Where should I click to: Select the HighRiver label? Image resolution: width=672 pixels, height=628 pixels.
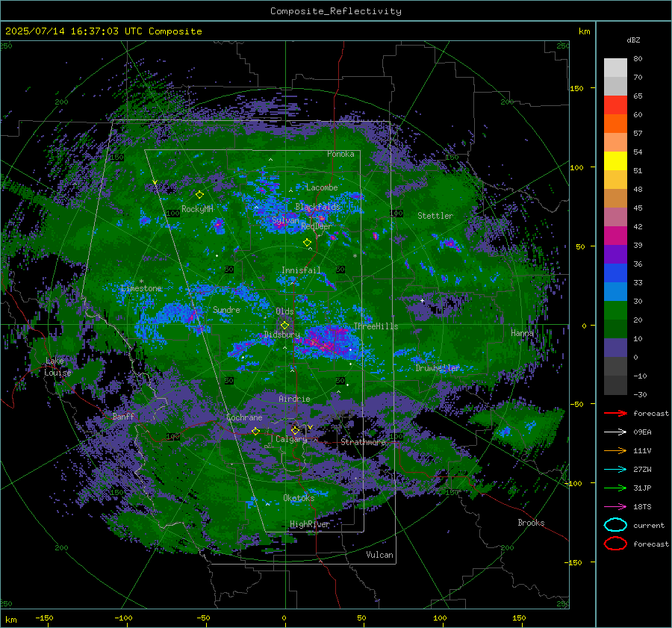point(310,524)
